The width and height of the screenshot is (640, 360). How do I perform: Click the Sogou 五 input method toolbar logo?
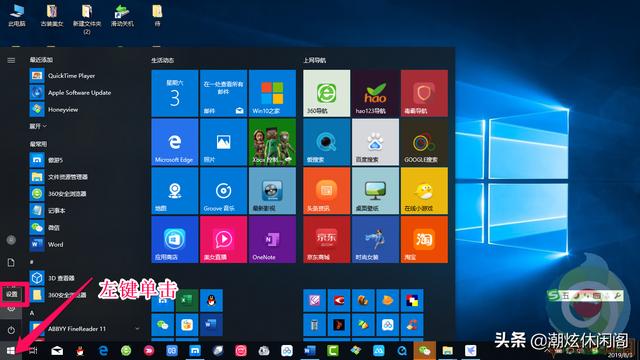[x=553, y=295]
